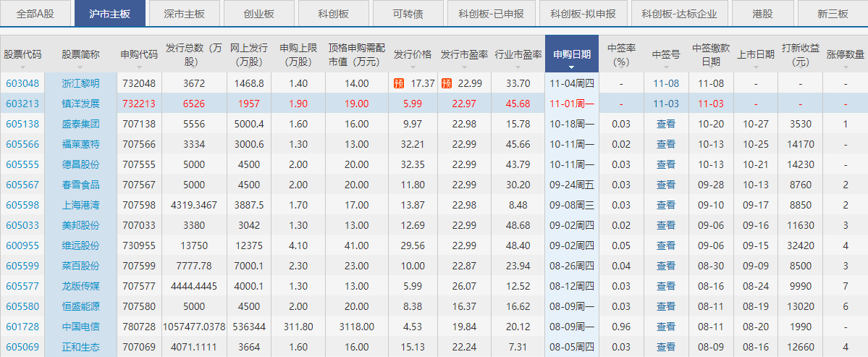Select 打新收益 value 32420
Screen dimensions: 868x357
800,245
